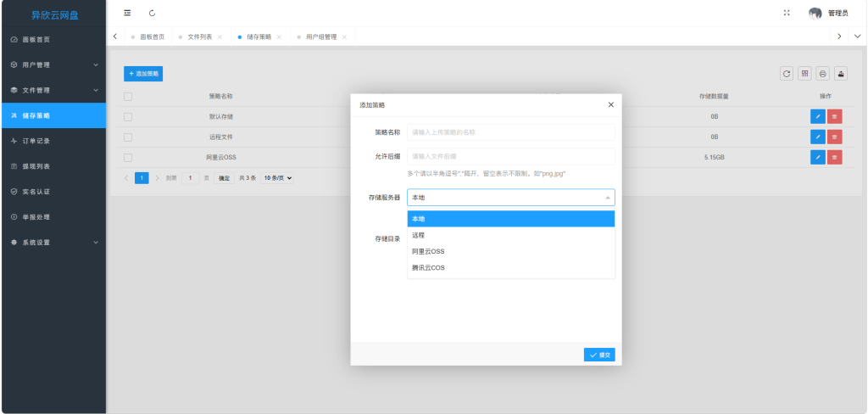Tick the checkbox for 默认存储 row
The width and height of the screenshot is (868, 414).
pos(128,116)
